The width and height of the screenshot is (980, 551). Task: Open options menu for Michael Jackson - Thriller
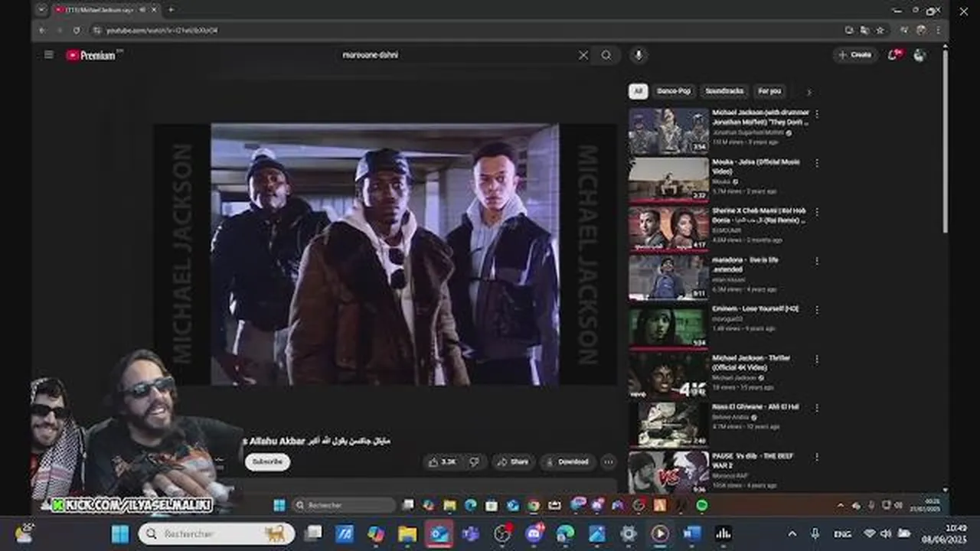pos(817,359)
